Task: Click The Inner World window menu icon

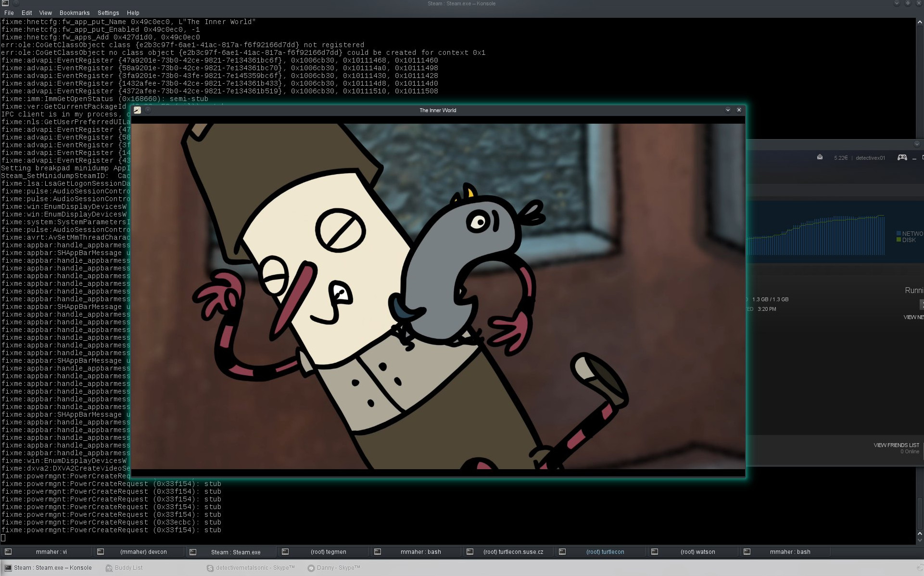Action: tap(137, 110)
